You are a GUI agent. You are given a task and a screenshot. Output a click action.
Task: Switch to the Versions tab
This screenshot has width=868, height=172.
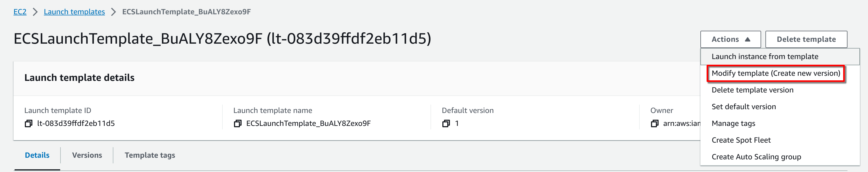tap(87, 155)
